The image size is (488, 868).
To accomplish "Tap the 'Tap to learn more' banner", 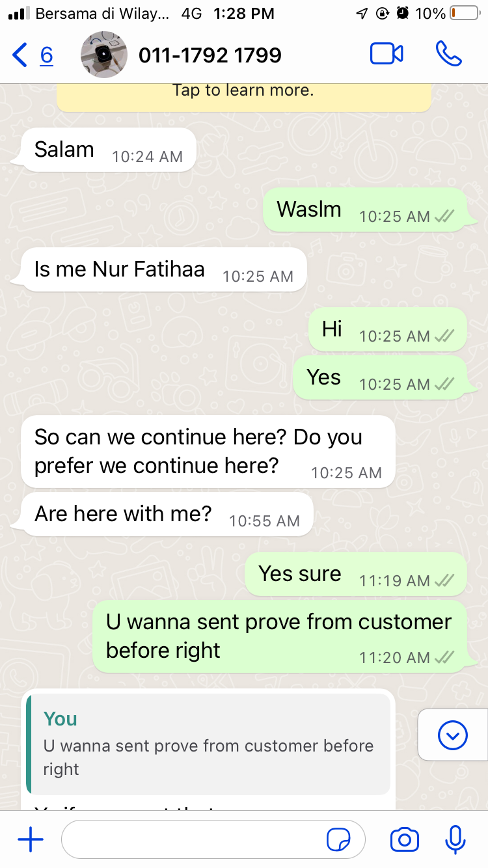I will [x=244, y=98].
